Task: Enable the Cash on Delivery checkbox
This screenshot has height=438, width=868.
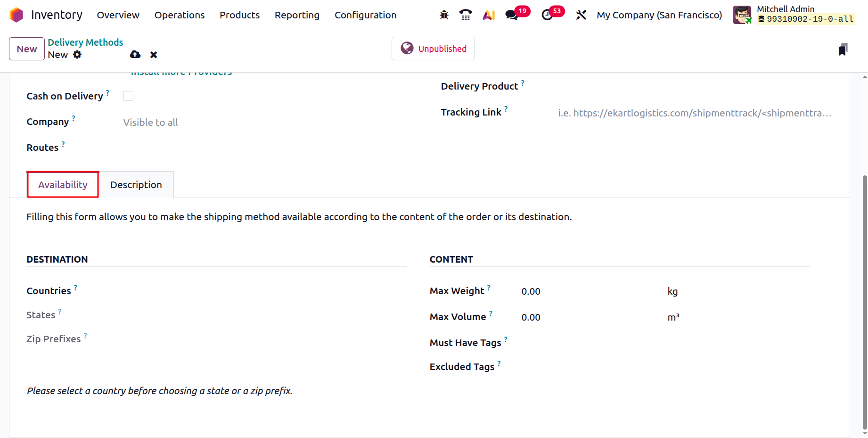Action: click(128, 96)
